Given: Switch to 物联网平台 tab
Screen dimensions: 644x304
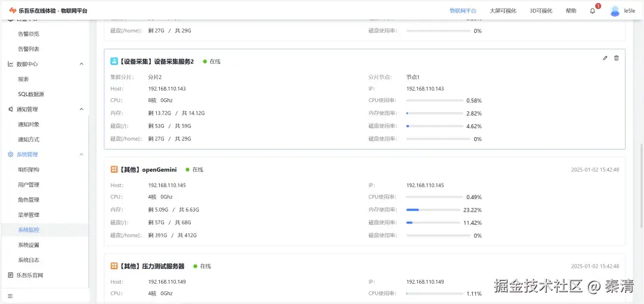Looking at the screenshot, I should 463,11.
